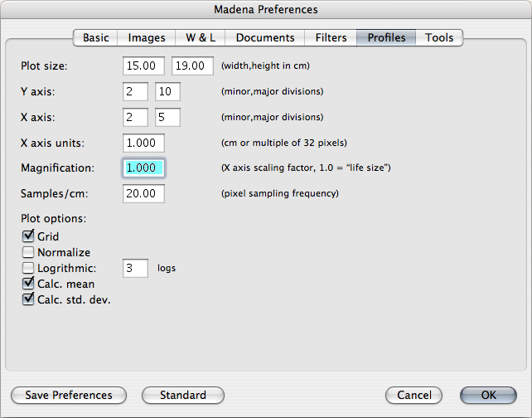Uncheck the Calc. mean option
532x418 pixels.
(28, 284)
